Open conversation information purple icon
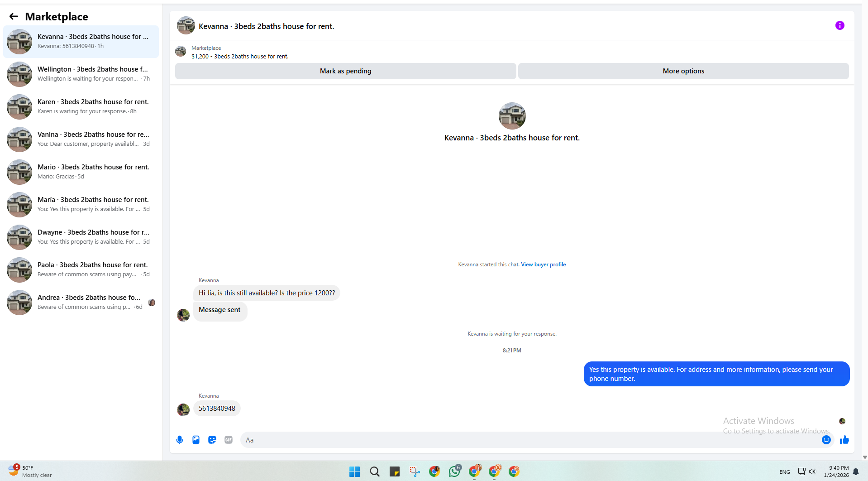868x481 pixels. click(x=839, y=25)
